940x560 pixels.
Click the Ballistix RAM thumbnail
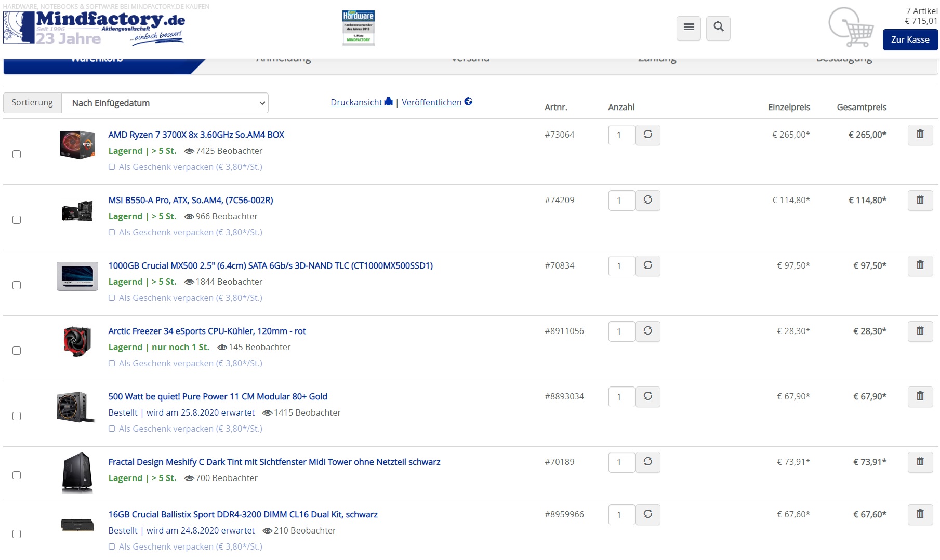77,525
